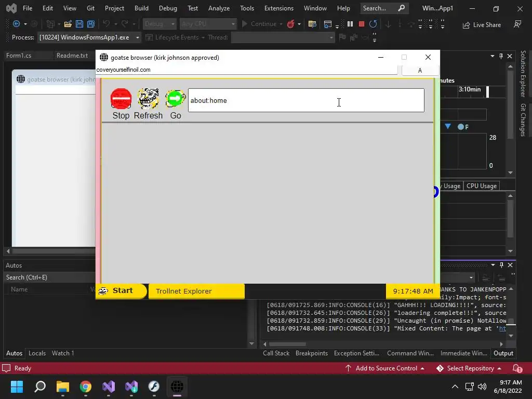
Task: Click the green Go arrow icon
Action: (175, 99)
